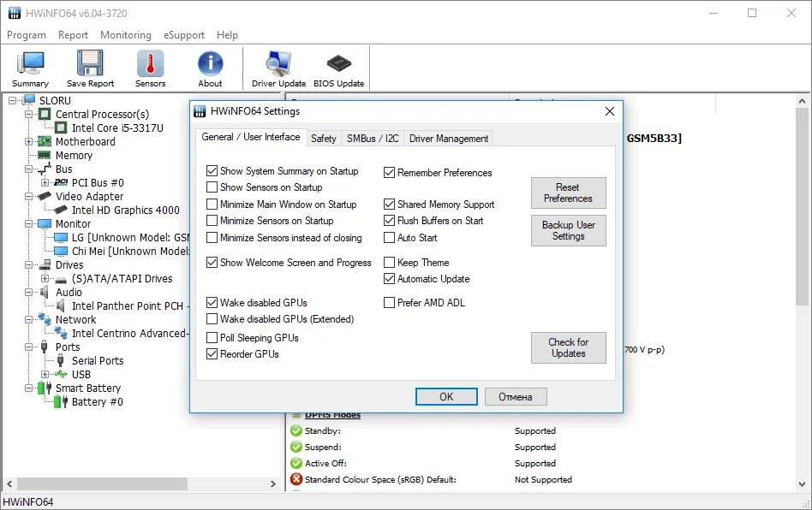The image size is (812, 510).
Task: Open the Monitoring menu
Action: click(126, 34)
